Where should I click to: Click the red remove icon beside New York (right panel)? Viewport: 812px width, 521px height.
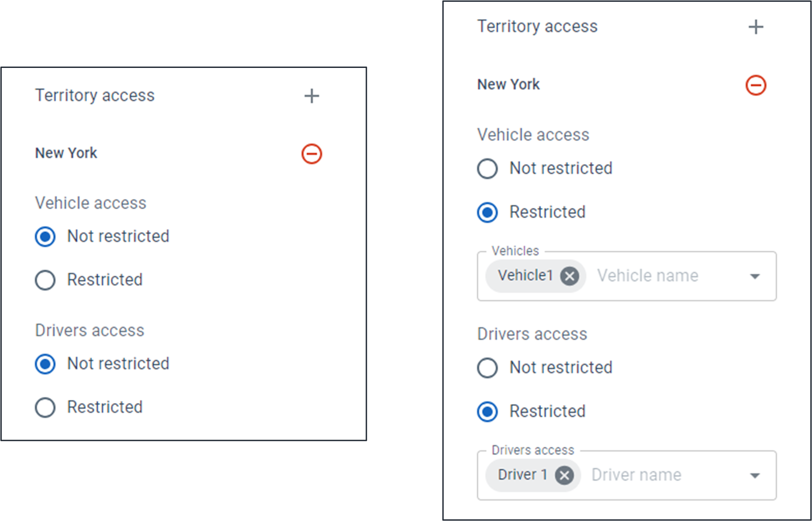point(755,86)
